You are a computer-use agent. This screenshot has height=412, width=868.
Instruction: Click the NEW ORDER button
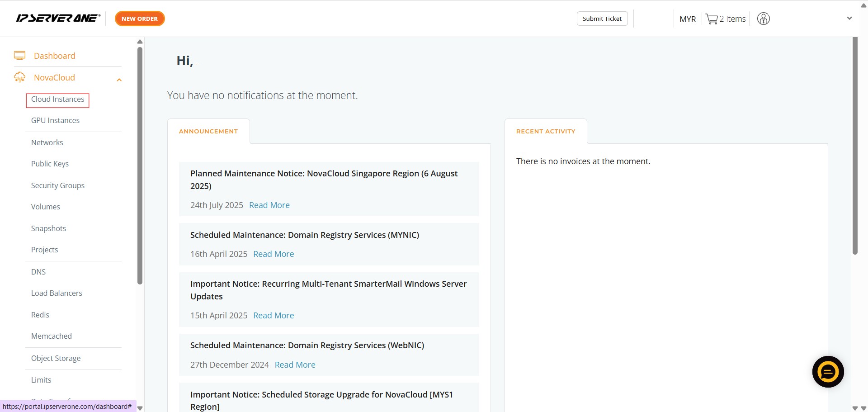point(140,19)
